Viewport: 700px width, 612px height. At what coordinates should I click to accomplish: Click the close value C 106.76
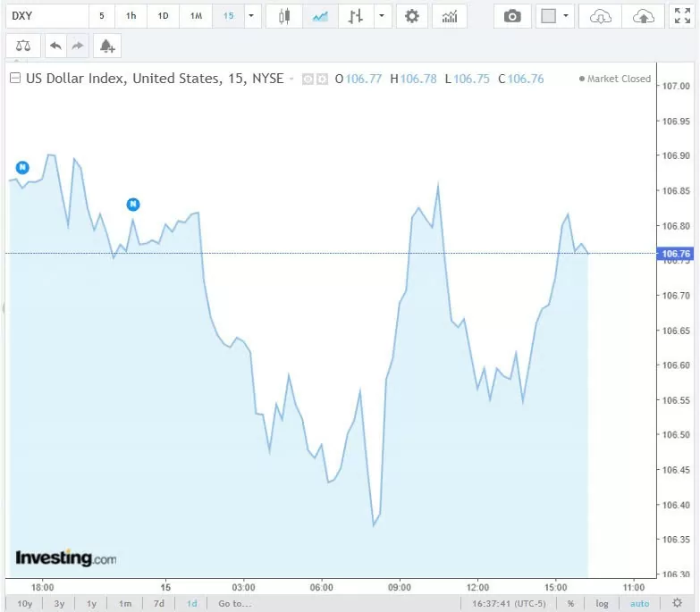520,79
